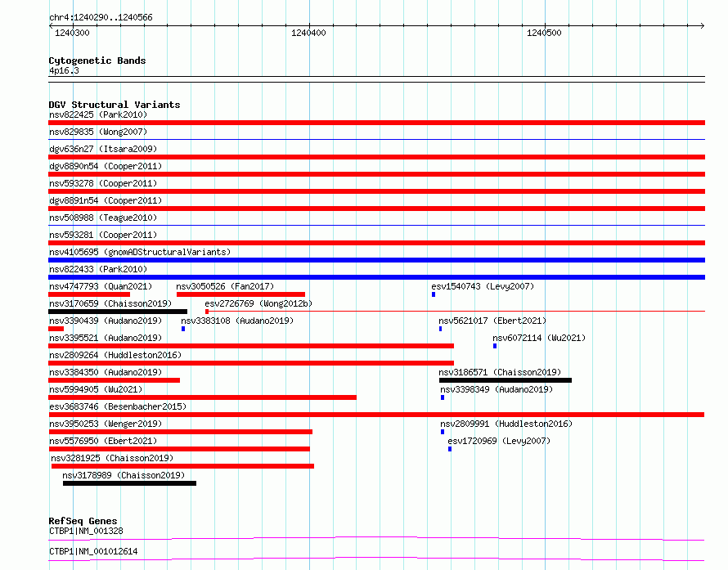Click nsv3383108 (Audano2019) label
728x570 pixels.
(x=237, y=321)
